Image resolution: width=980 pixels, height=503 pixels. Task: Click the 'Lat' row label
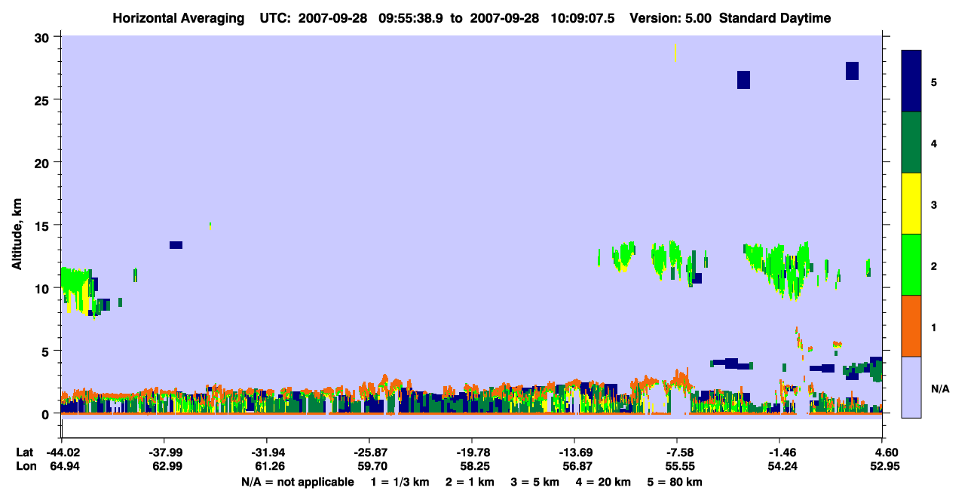pyautogui.click(x=25, y=452)
